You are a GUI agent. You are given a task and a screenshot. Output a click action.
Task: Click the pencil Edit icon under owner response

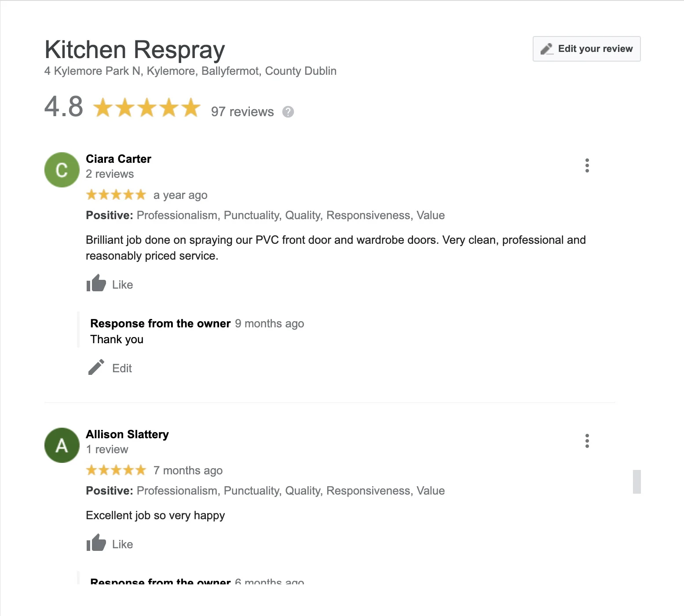click(x=96, y=367)
